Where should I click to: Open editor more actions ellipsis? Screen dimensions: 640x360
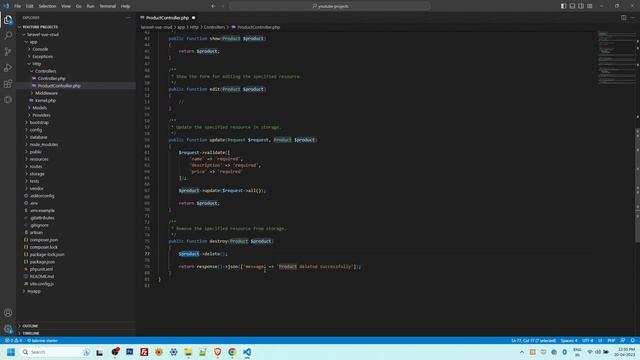tap(632, 18)
